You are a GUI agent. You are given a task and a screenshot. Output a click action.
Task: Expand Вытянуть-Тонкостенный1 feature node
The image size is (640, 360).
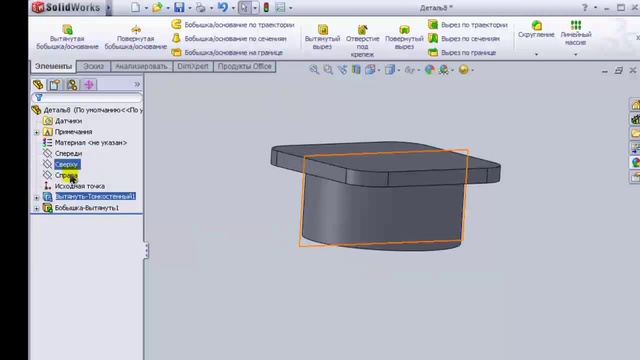36,198
